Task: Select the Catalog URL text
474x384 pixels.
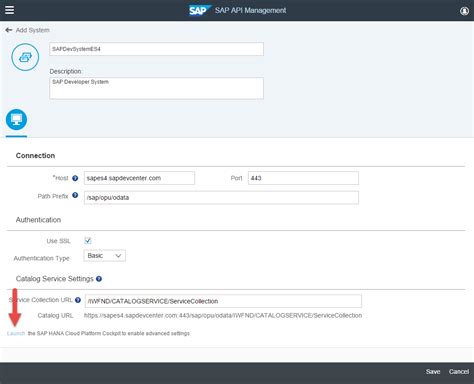Action: coord(223,315)
